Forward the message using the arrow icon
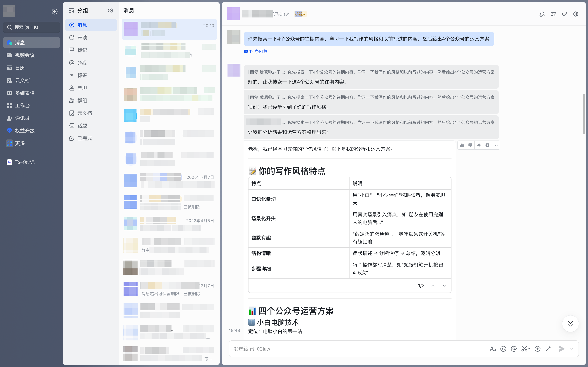 point(479,145)
